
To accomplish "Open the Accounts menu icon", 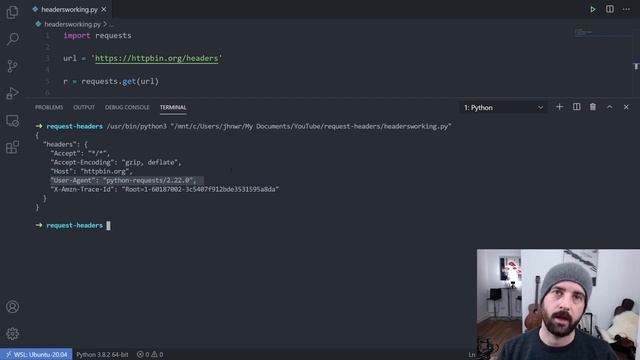I will click(x=12, y=307).
